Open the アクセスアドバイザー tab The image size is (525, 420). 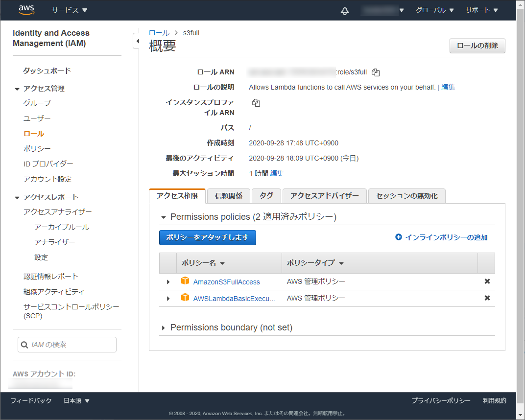324,196
